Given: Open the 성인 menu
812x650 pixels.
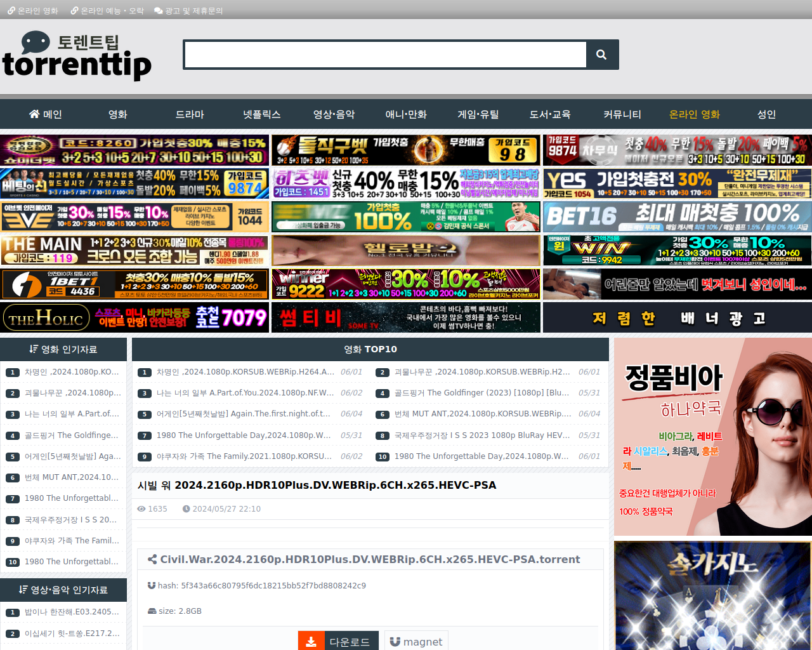Looking at the screenshot, I should tap(766, 114).
